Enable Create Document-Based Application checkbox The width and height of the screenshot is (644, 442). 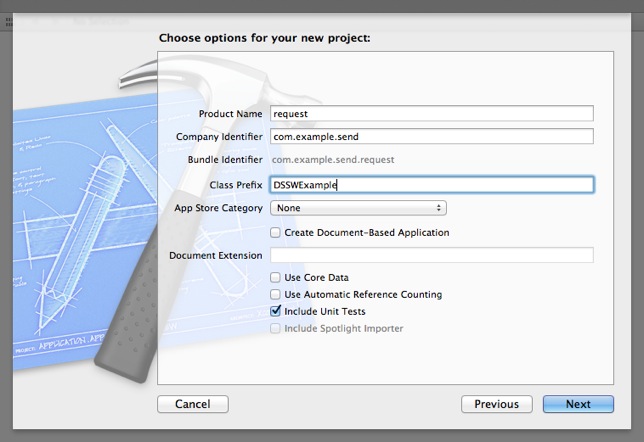[x=276, y=233]
